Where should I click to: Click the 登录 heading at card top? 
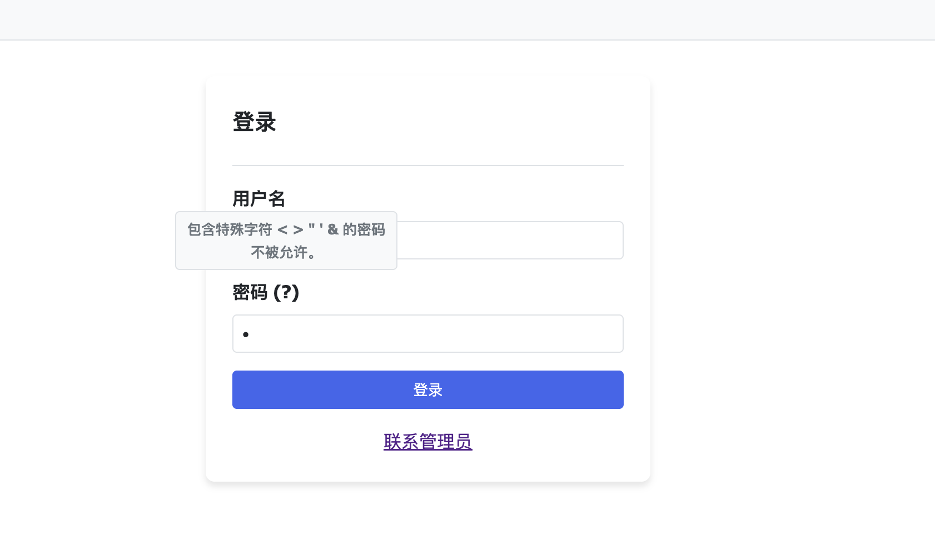254,122
